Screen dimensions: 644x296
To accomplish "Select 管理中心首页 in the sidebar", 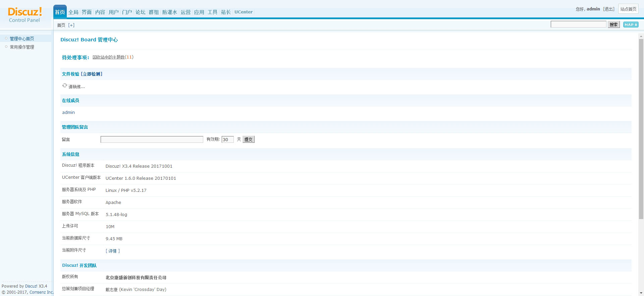I will [x=22, y=39].
